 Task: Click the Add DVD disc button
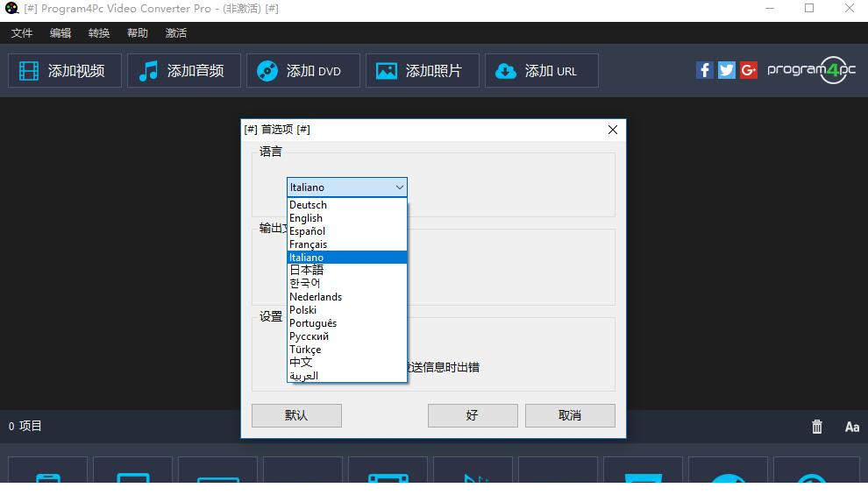302,71
